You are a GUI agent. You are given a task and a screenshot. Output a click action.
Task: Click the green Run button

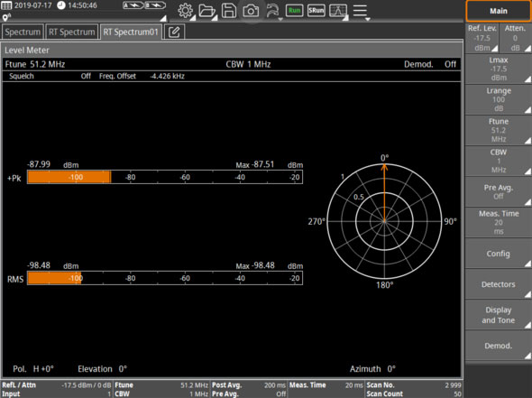click(x=294, y=11)
